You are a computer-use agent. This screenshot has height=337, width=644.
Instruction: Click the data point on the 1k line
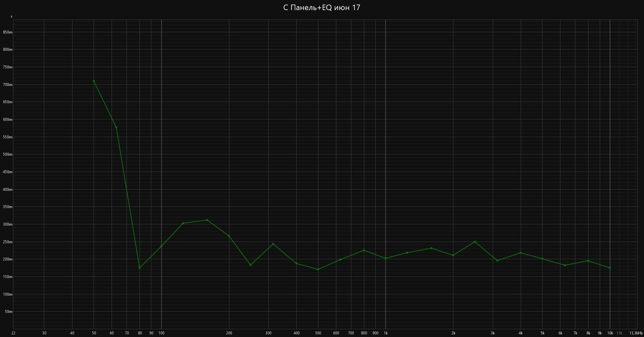tap(386, 258)
